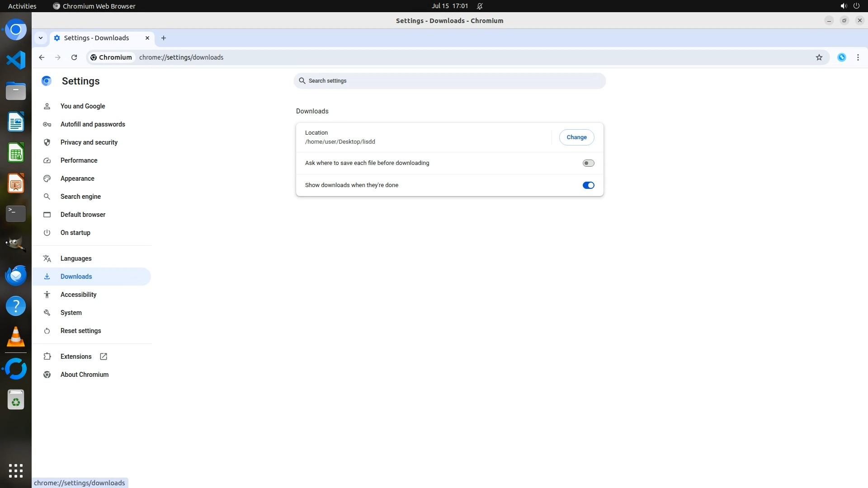Reload the settings page
This screenshot has width=868, height=488.
[x=74, y=57]
